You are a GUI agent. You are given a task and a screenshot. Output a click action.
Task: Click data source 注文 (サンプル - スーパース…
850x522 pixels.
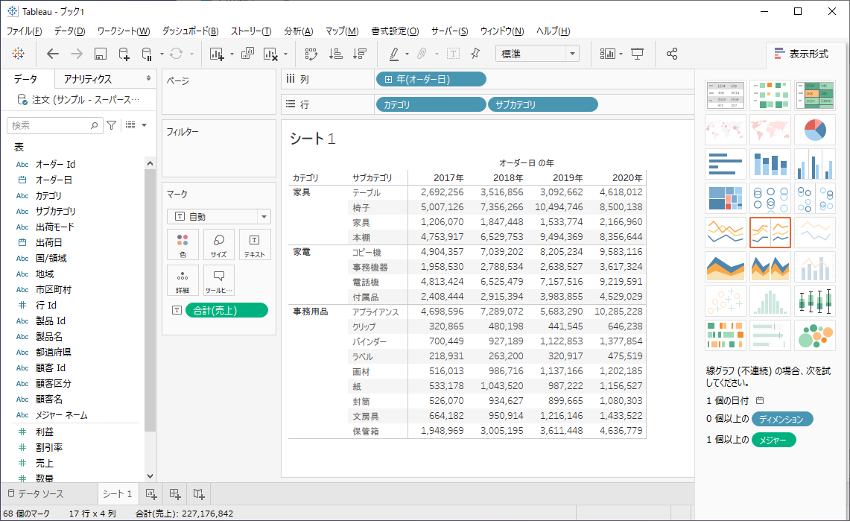point(79,100)
